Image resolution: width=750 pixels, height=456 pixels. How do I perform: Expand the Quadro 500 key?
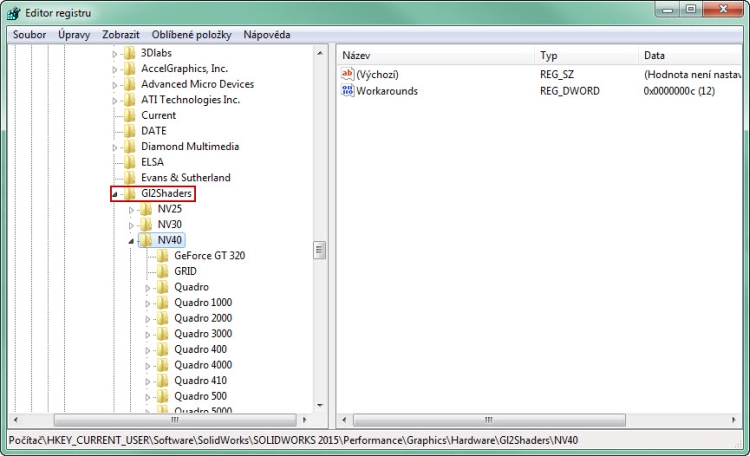148,397
